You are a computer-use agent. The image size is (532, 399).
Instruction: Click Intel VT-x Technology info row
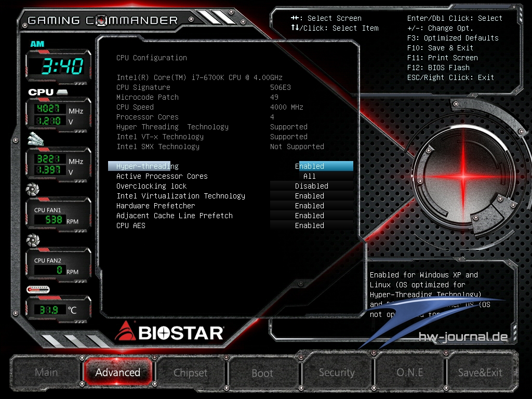(212, 137)
